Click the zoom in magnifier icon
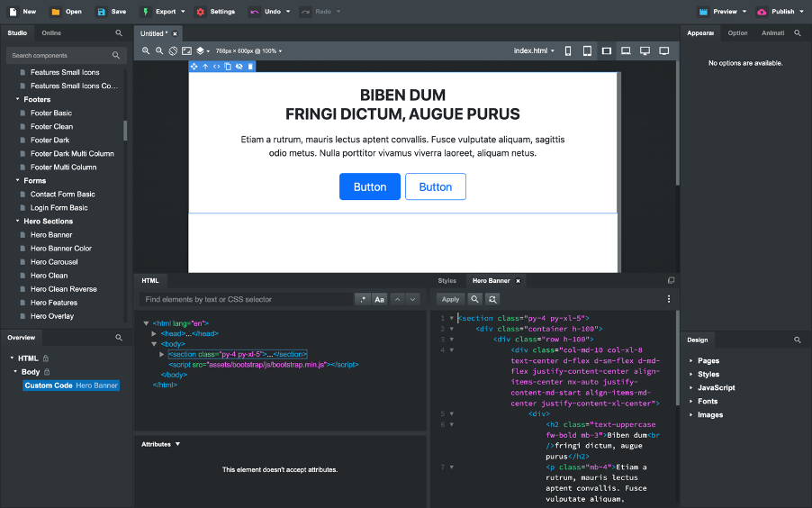Image resolution: width=812 pixels, height=508 pixels. pos(146,51)
